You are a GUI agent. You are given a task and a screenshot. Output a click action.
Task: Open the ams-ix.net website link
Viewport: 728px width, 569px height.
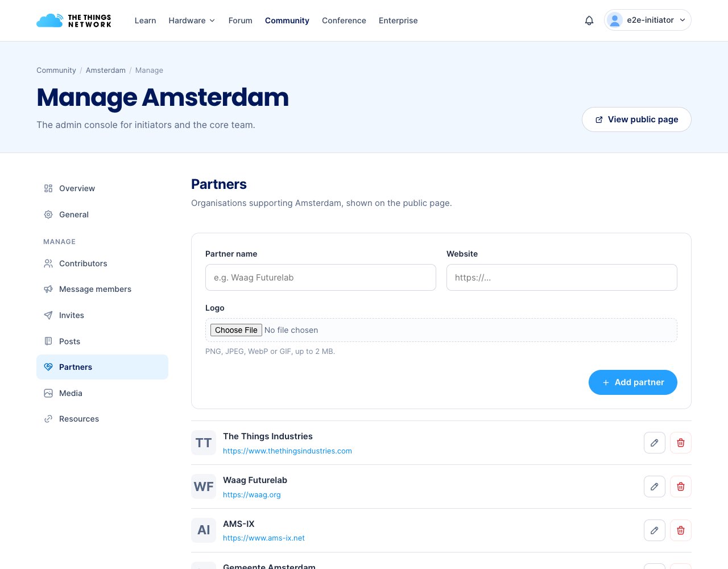pos(264,538)
